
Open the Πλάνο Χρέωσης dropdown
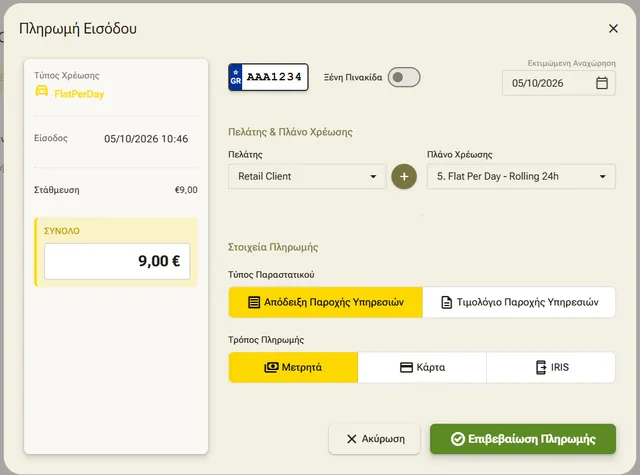(521, 176)
